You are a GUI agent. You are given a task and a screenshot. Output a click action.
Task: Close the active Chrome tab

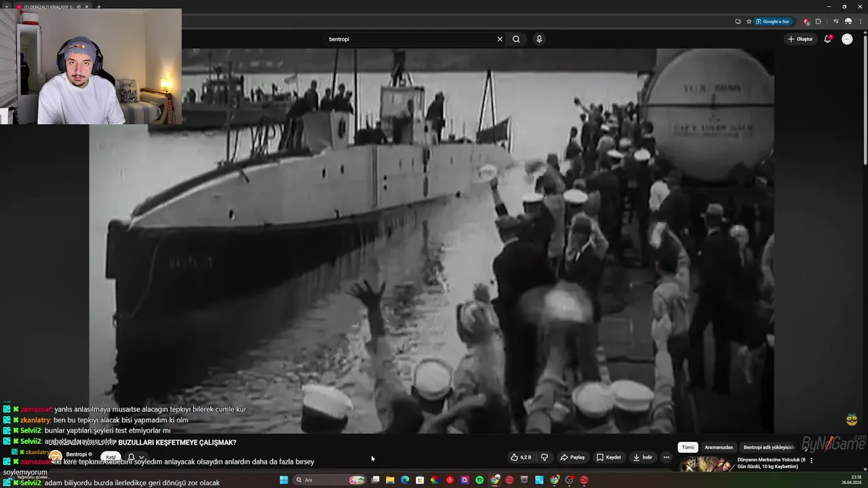click(87, 7)
